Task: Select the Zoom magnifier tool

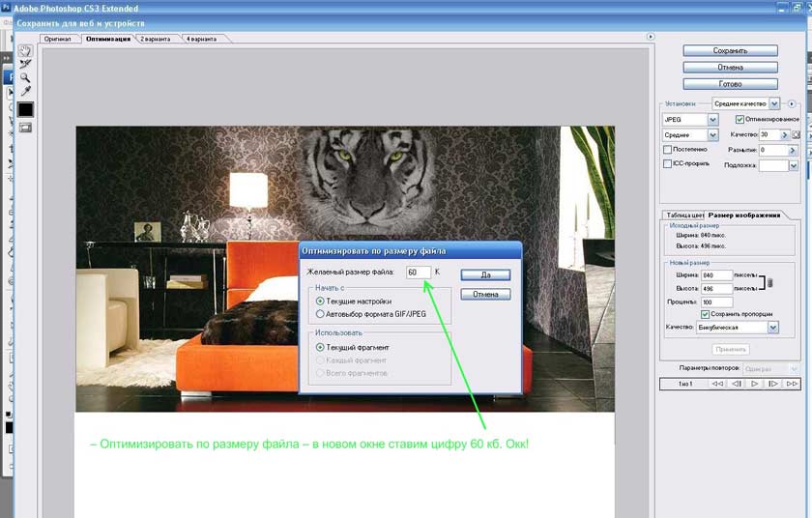Action: click(25, 77)
